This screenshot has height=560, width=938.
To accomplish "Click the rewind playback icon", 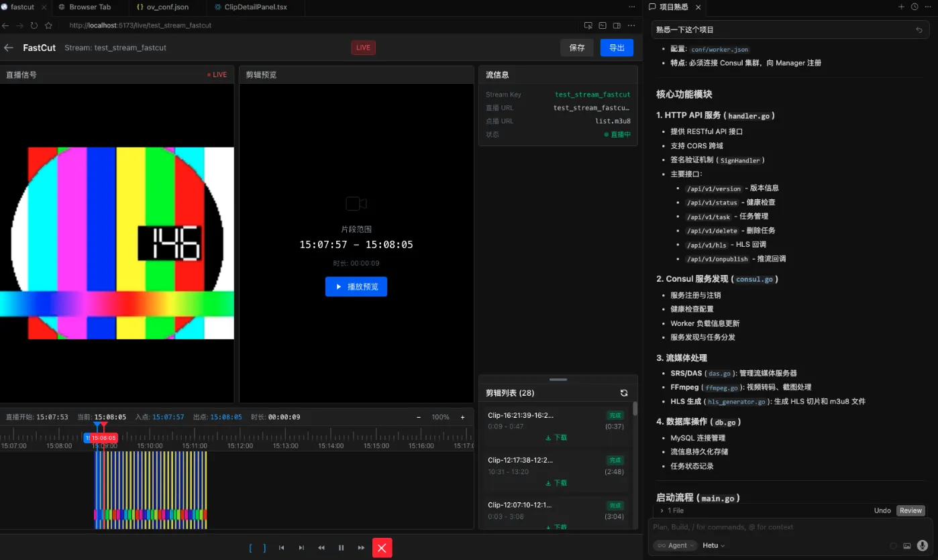I will pyautogui.click(x=321, y=548).
